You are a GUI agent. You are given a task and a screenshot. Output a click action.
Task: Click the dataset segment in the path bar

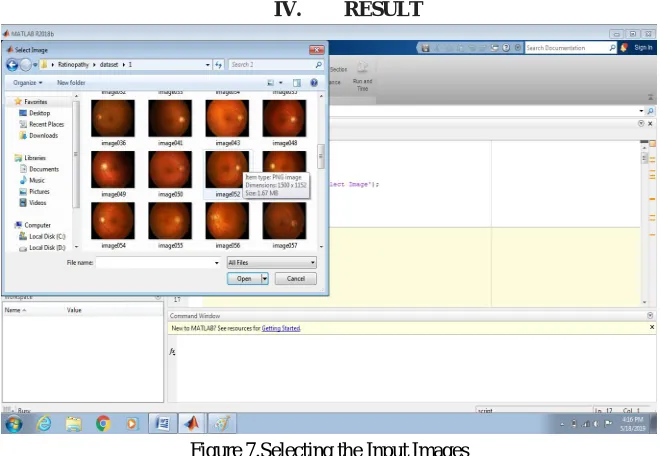109,65
